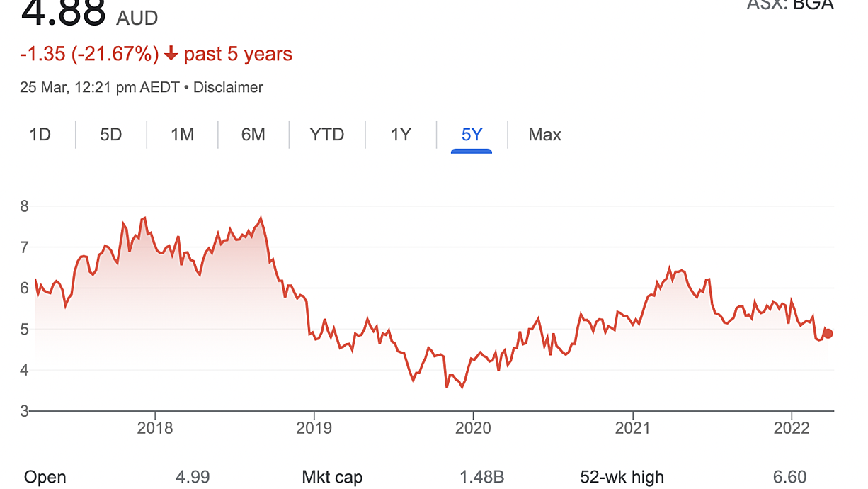This screenshot has width=868, height=489.
Task: Click the red endpoint dot on chart
Action: pyautogui.click(x=828, y=334)
